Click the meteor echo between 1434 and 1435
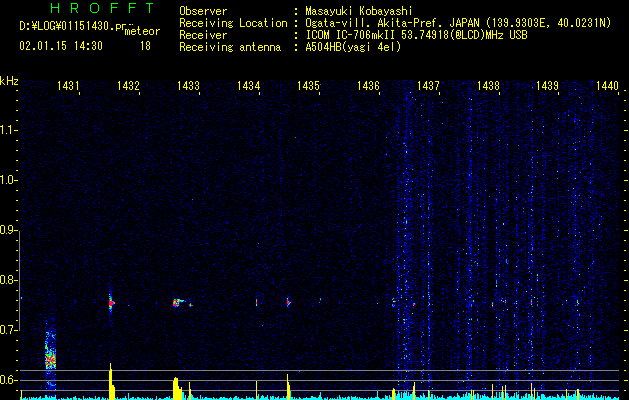This screenshot has width=629, height=400. pos(288,303)
